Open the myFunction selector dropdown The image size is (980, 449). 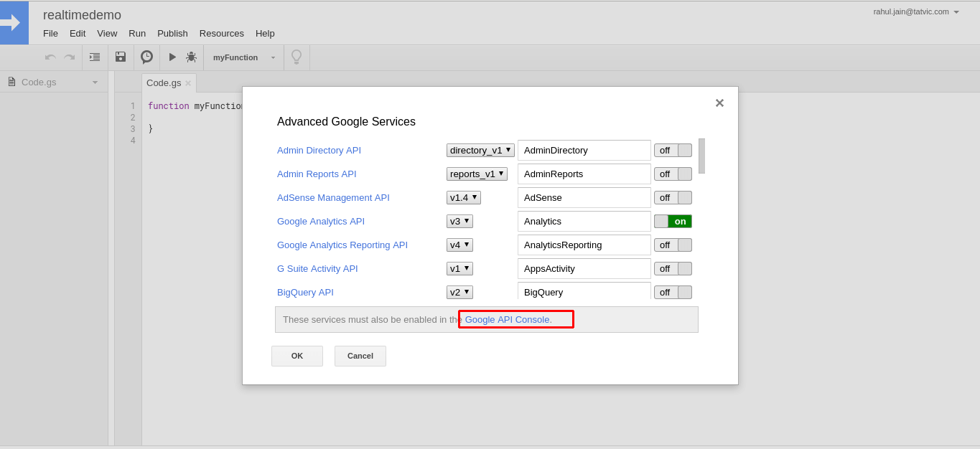[x=243, y=57]
